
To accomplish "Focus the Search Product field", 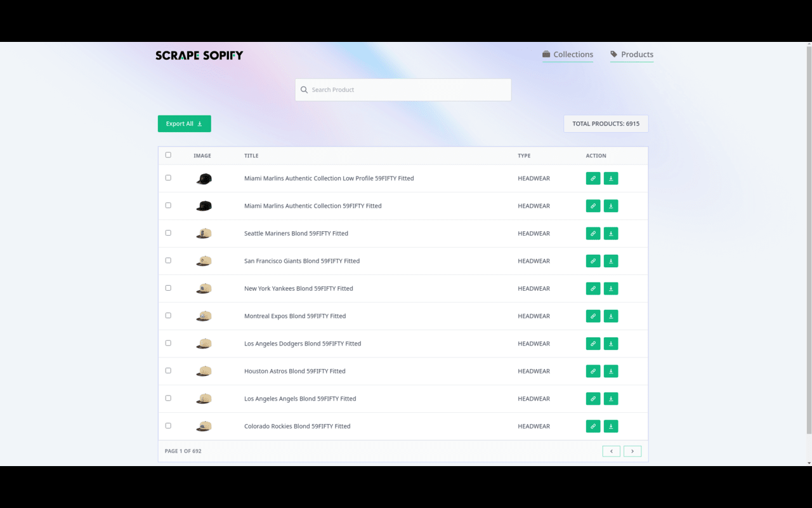I will [403, 90].
